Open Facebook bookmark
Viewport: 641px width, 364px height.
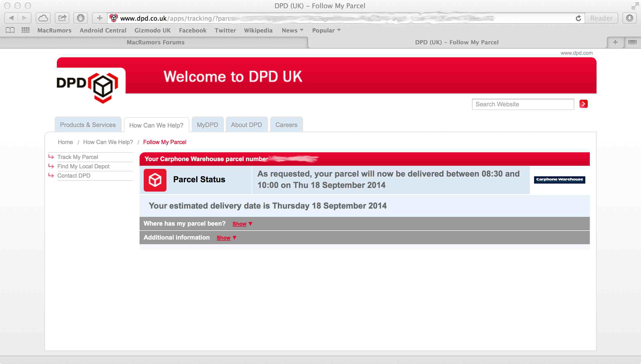pyautogui.click(x=193, y=30)
